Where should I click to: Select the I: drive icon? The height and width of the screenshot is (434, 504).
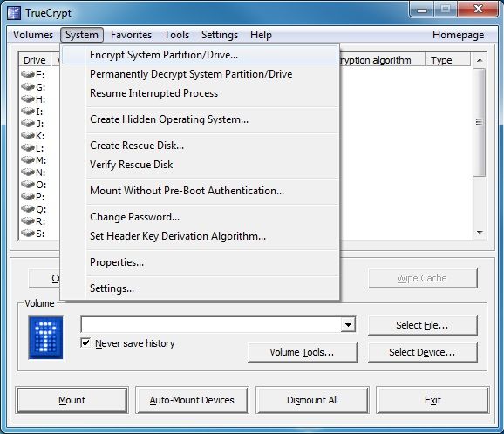(28, 112)
